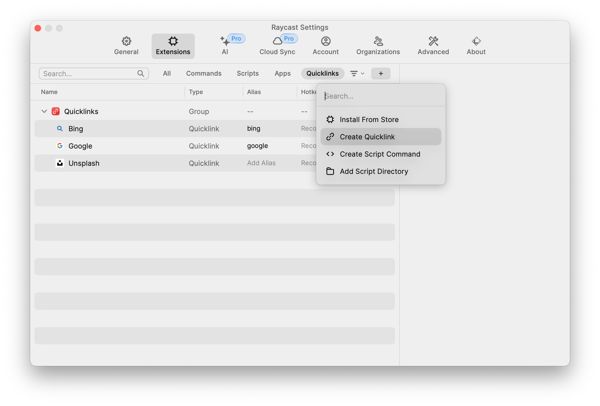Click the magnifier icon in extensions search
The height and width of the screenshot is (406, 600).
click(x=140, y=73)
